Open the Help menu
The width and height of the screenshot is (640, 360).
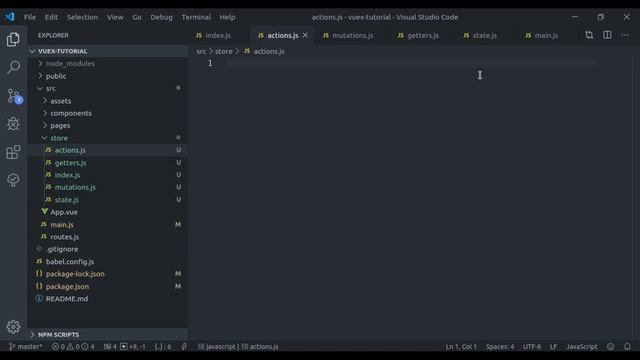pos(227,17)
